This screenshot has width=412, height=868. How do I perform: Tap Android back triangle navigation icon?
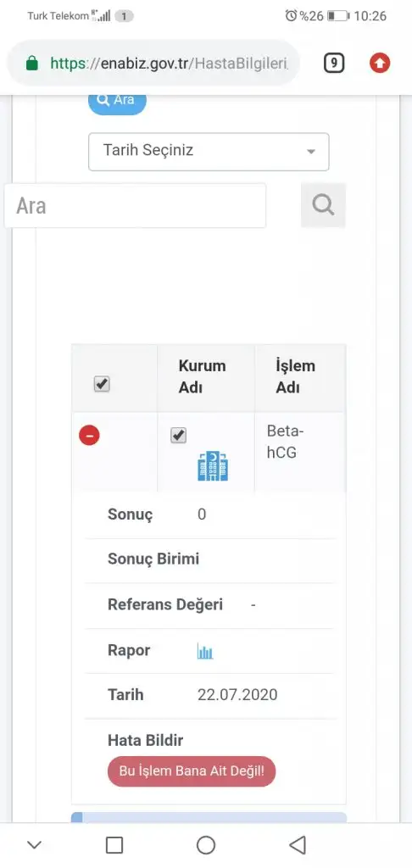[x=298, y=845]
